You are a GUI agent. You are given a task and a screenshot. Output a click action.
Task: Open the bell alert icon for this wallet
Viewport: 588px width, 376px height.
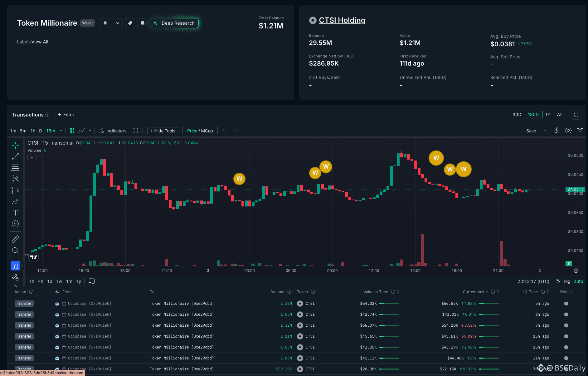click(x=143, y=23)
